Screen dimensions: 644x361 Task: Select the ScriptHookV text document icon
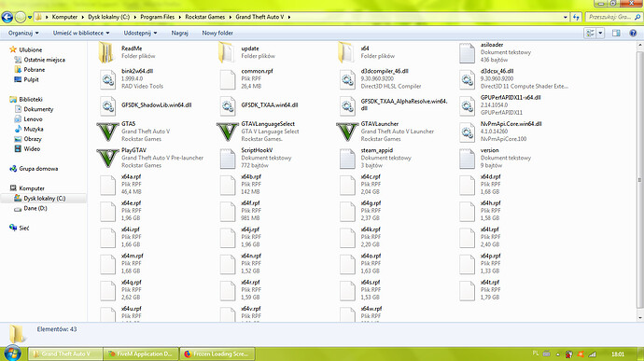pyautogui.click(x=228, y=159)
